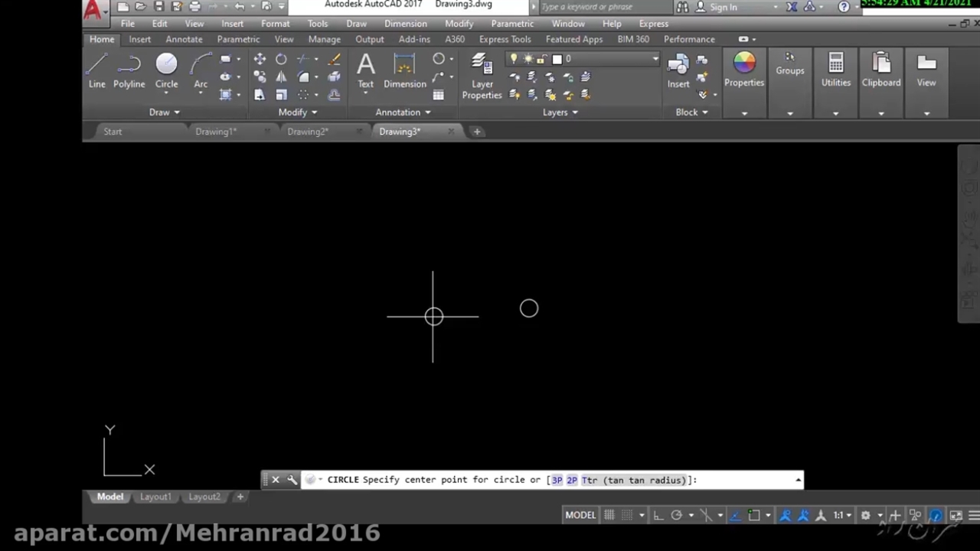Activate the Arc tool
Viewport: 980px width, 551px height.
coord(201,71)
